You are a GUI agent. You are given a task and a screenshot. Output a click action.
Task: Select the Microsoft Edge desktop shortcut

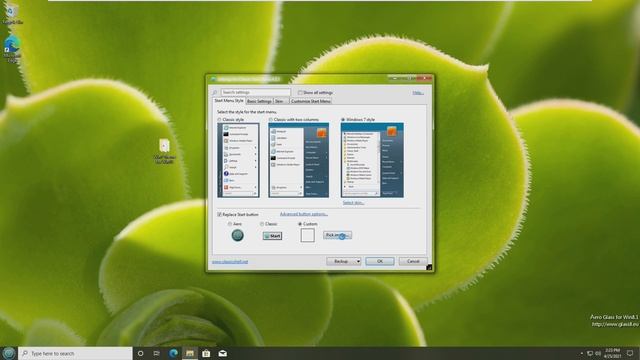[12, 49]
